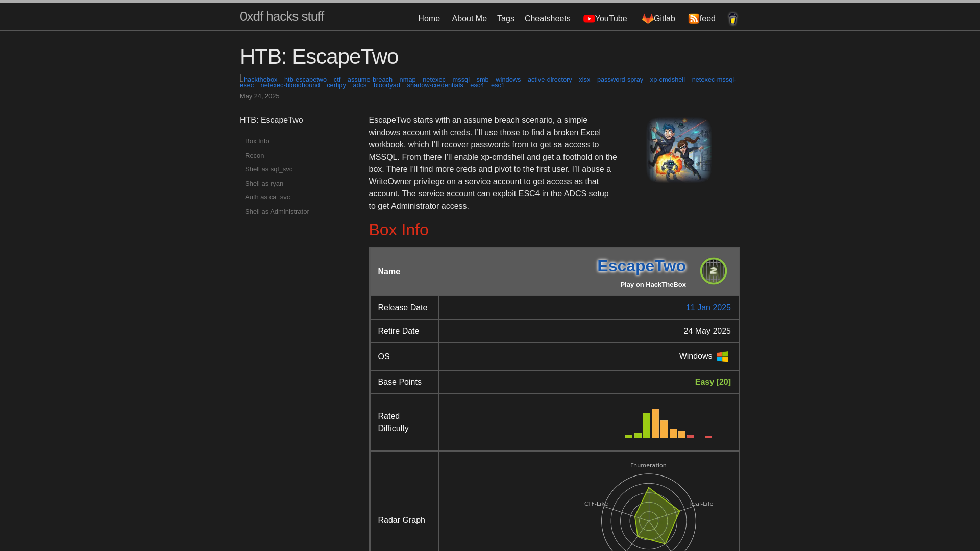The height and width of the screenshot is (551, 980).
Task: Open the nmap tag
Action: click(407, 80)
